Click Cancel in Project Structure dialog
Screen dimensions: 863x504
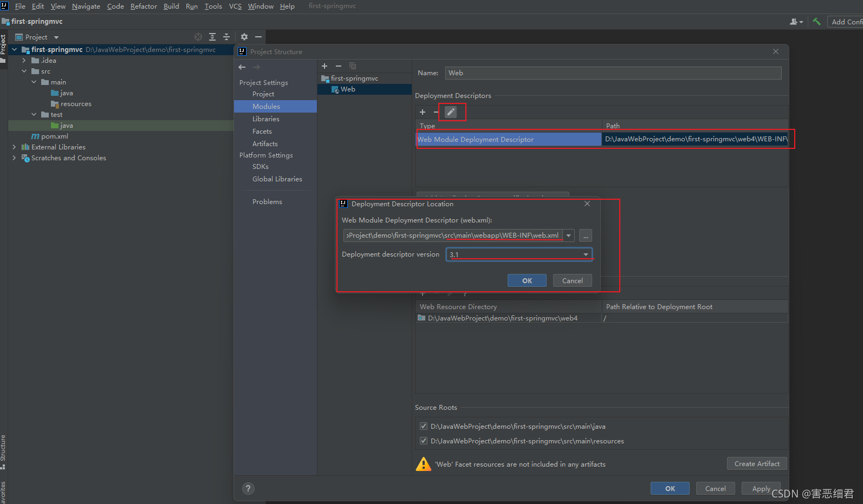(x=716, y=488)
